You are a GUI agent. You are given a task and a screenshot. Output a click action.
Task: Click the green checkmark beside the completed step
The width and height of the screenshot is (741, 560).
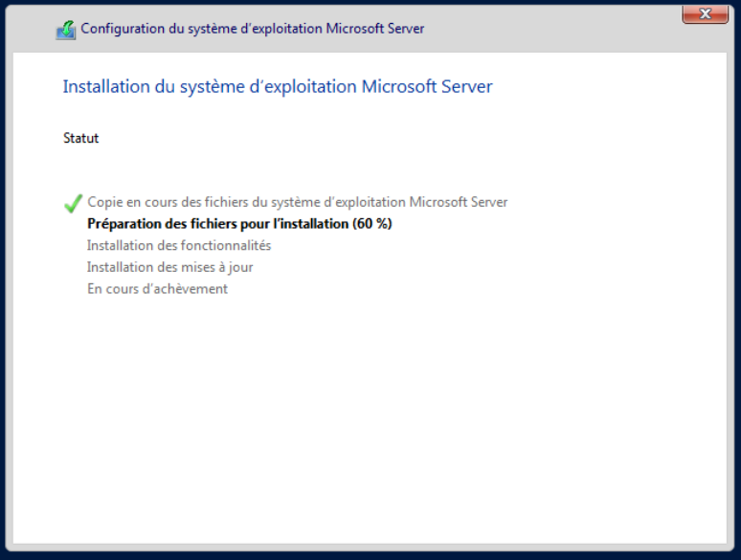point(72,203)
